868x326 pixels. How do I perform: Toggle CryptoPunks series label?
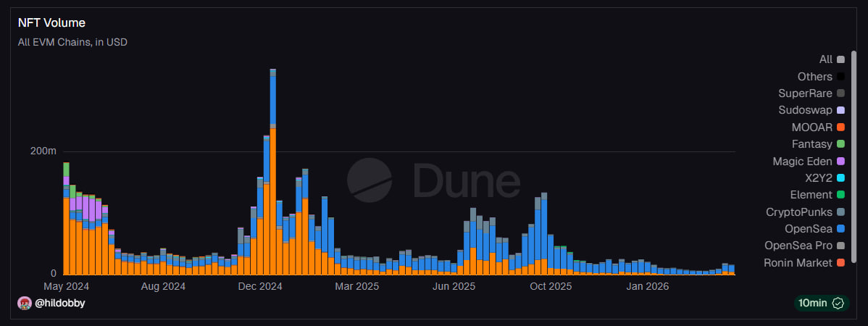tap(798, 212)
